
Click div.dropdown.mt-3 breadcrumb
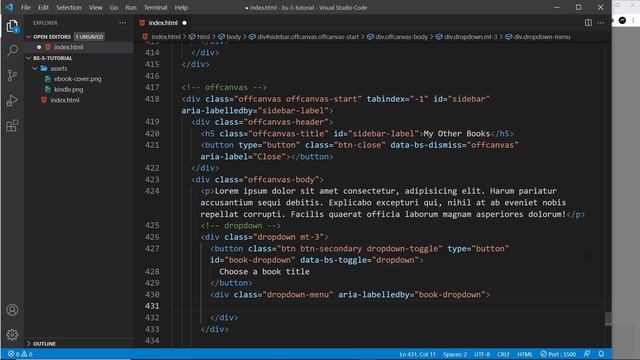pos(467,37)
